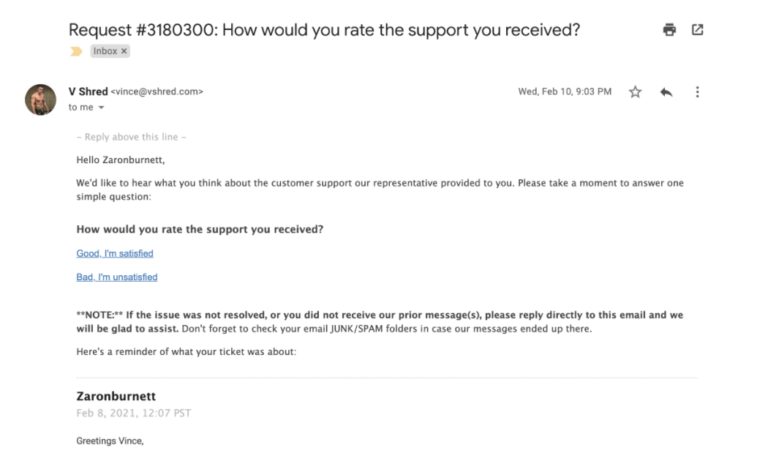The image size is (768, 464).
Task: Click the sender name V Shred
Action: (88, 91)
